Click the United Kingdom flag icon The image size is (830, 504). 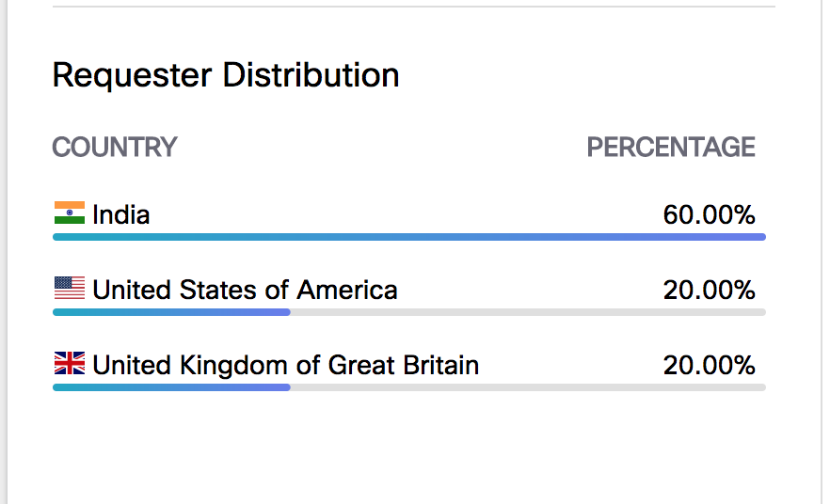(70, 364)
